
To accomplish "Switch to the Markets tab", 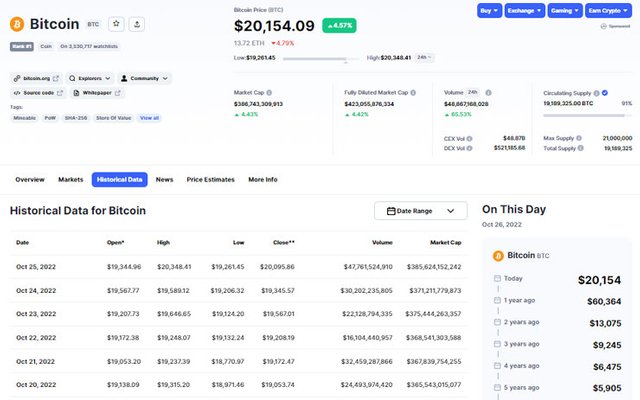I will tap(71, 180).
